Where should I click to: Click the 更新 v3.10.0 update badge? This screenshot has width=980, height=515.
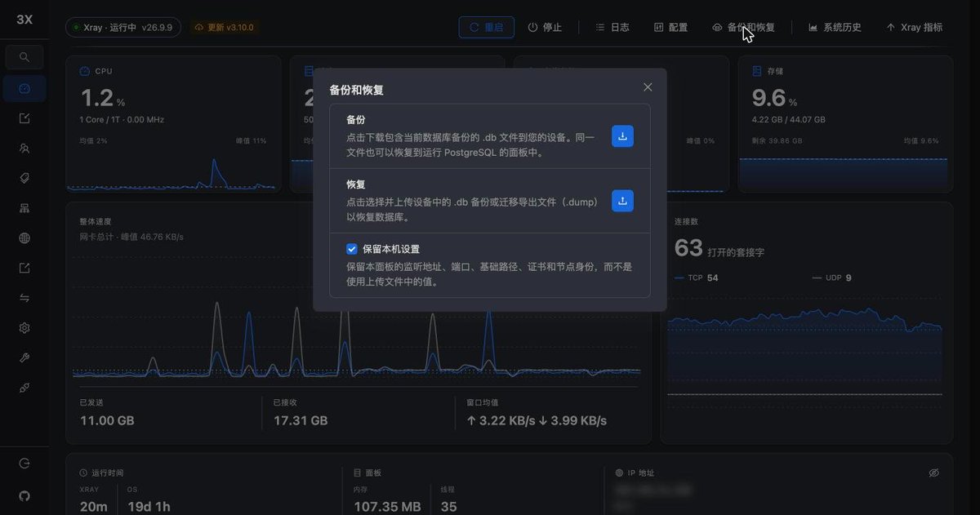223,27
